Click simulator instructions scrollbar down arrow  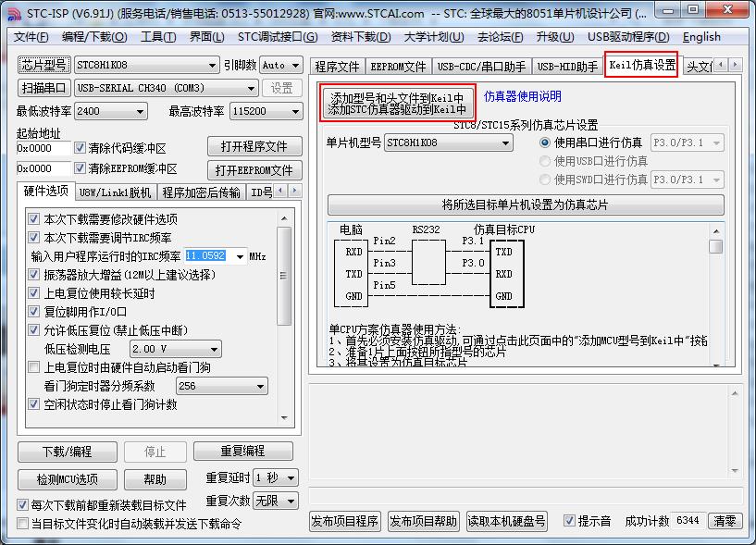[x=716, y=365]
